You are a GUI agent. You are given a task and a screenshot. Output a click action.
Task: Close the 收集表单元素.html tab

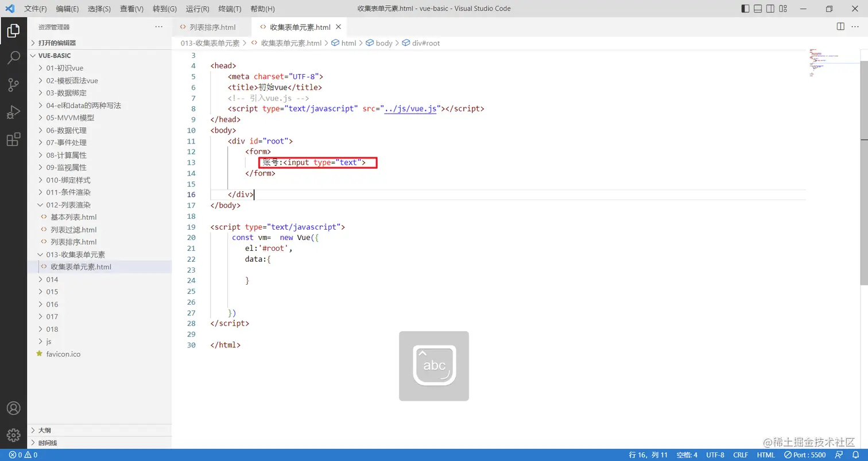coord(339,27)
